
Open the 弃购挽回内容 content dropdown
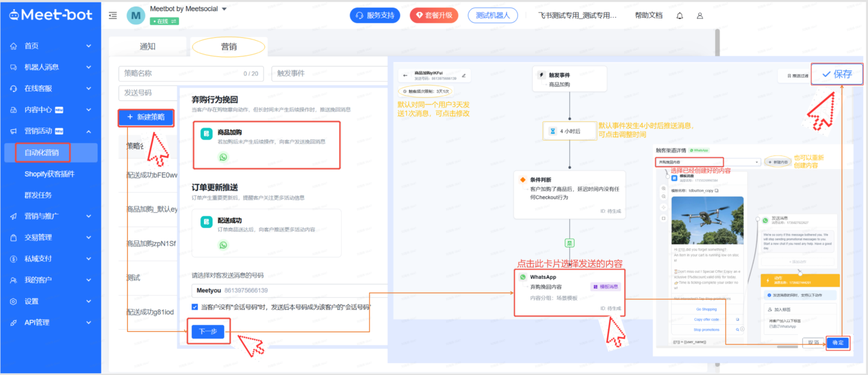tap(708, 162)
